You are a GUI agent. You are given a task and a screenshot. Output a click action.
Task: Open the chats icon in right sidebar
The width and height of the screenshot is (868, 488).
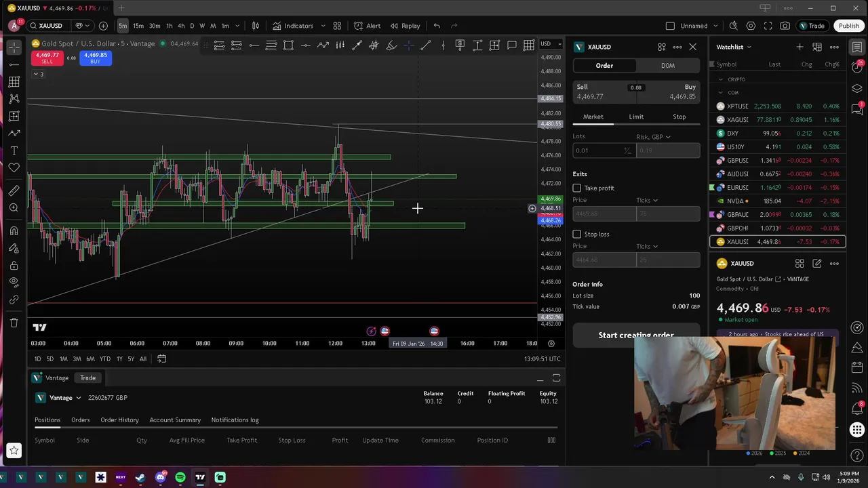coord(857,110)
